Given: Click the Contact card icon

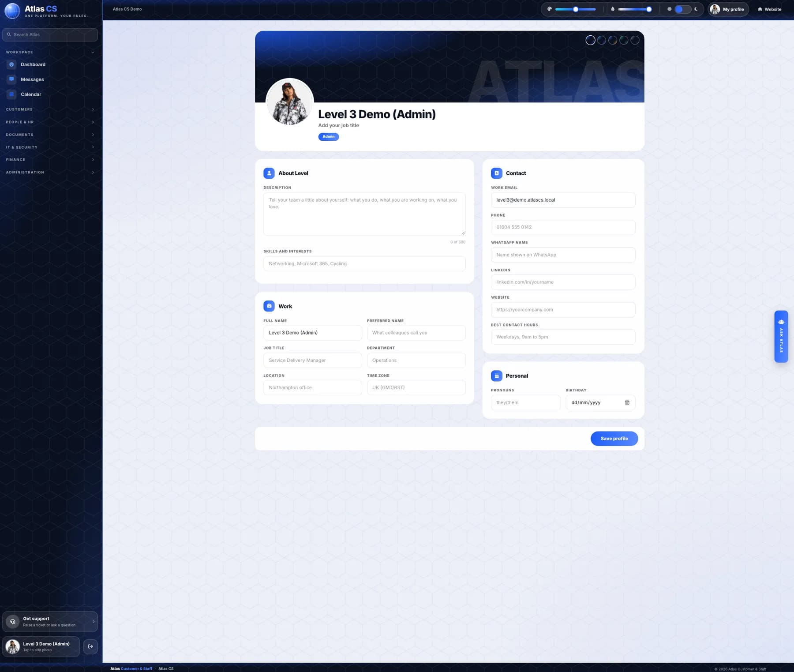Looking at the screenshot, I should tap(497, 173).
